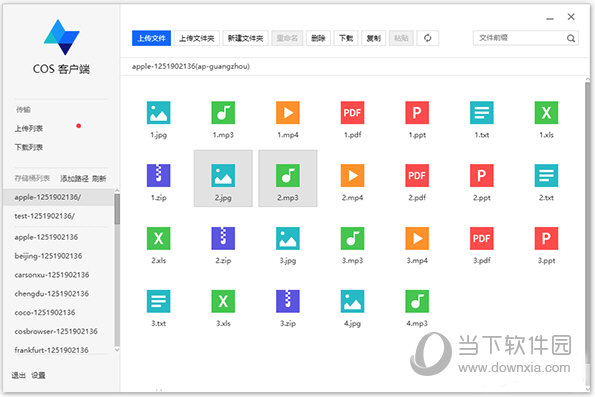The height and width of the screenshot is (397, 595).
Task: Click the 2.jpg image file icon
Action: coord(223,175)
